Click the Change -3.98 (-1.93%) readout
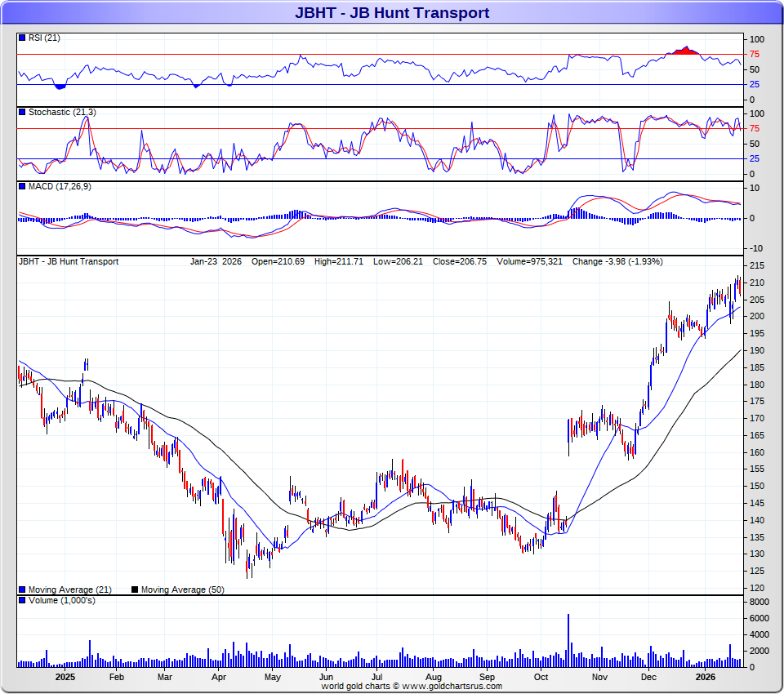784x694 pixels. [618, 261]
